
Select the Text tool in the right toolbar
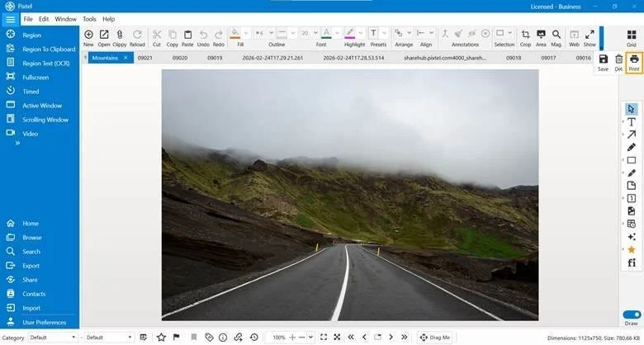(x=632, y=121)
